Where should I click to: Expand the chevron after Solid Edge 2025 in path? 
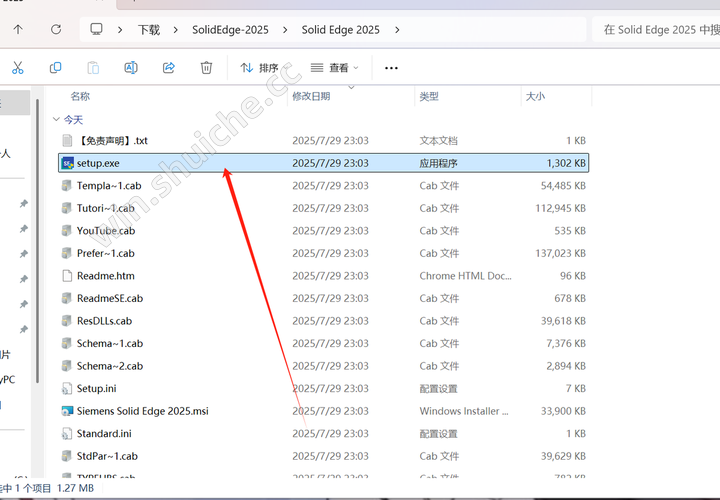coord(397,30)
